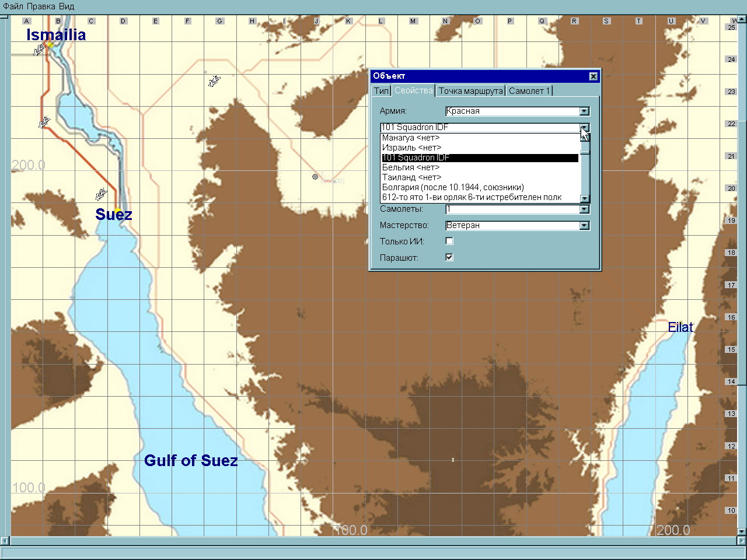Click grid row number 18

pos(731,253)
